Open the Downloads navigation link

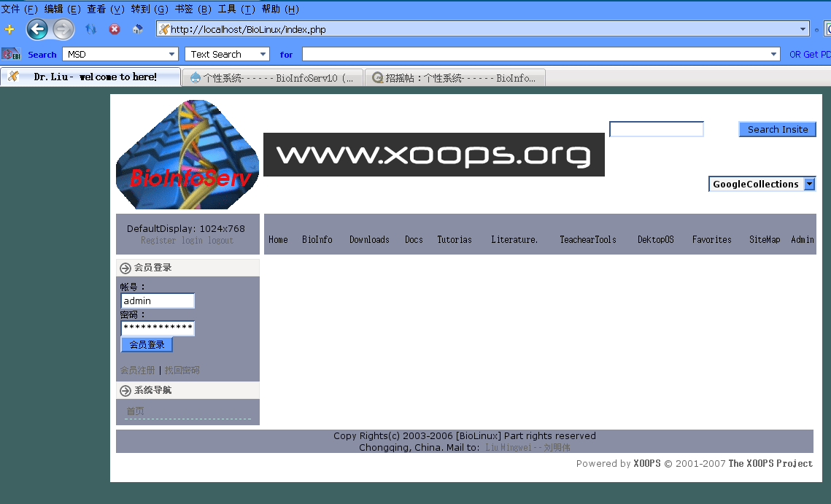pos(369,239)
